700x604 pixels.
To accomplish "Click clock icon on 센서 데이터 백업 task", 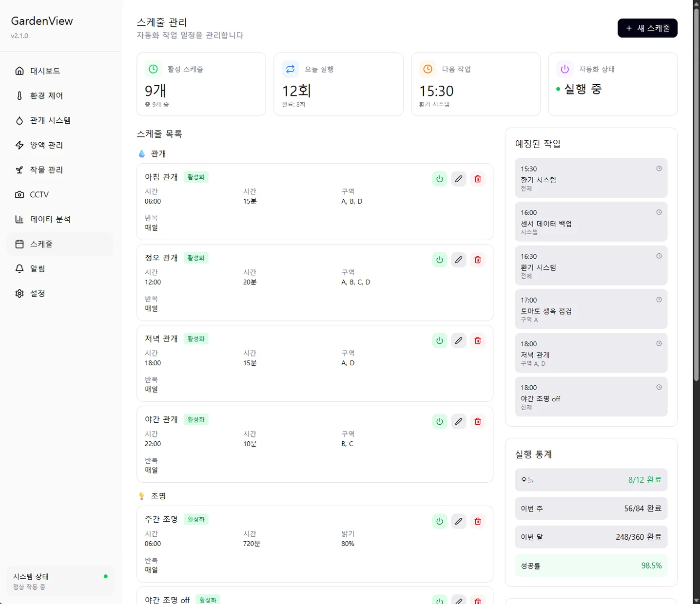I will 659,212.
